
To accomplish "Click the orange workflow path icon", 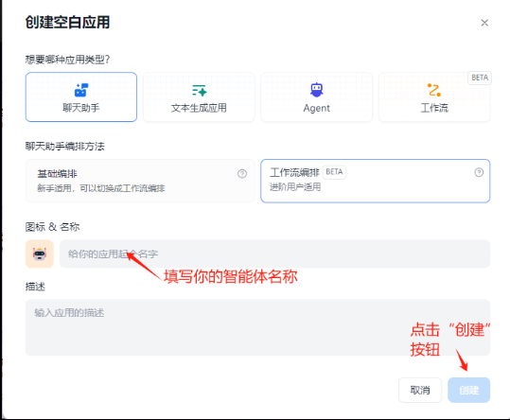I will pyautogui.click(x=434, y=90).
